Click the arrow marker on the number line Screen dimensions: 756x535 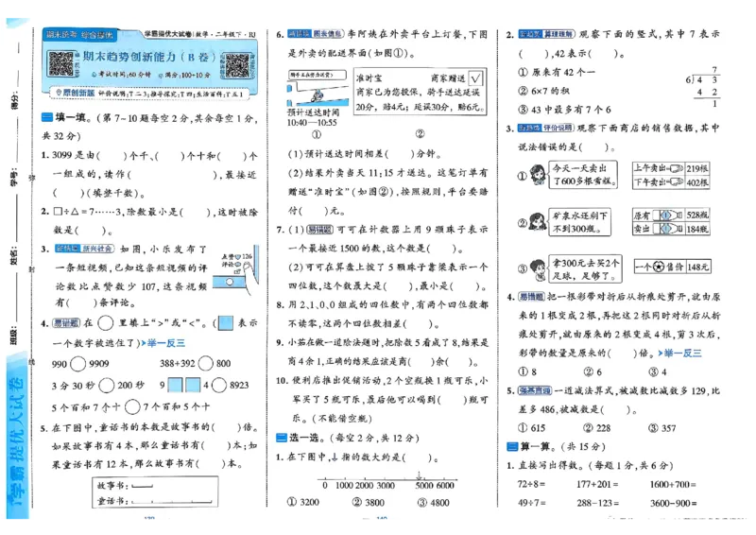[419, 475]
